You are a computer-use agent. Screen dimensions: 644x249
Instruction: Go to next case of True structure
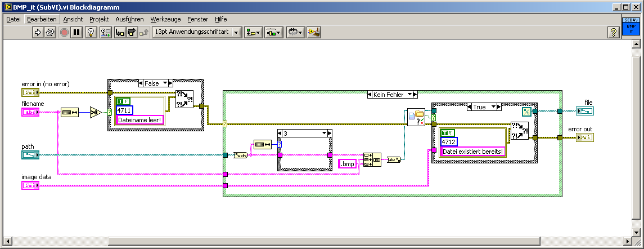click(499, 106)
